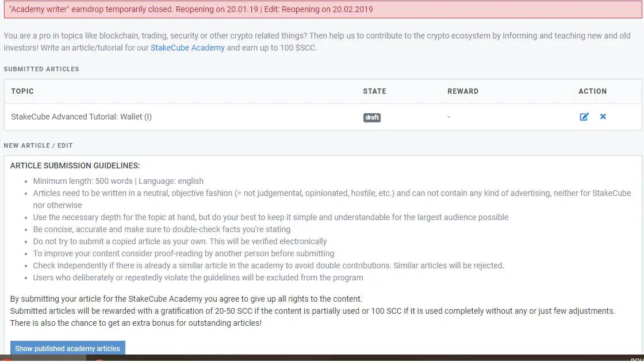Click the STATE column header

374,91
